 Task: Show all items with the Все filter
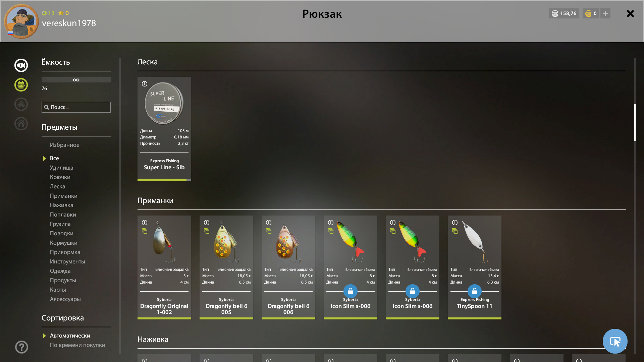click(54, 158)
